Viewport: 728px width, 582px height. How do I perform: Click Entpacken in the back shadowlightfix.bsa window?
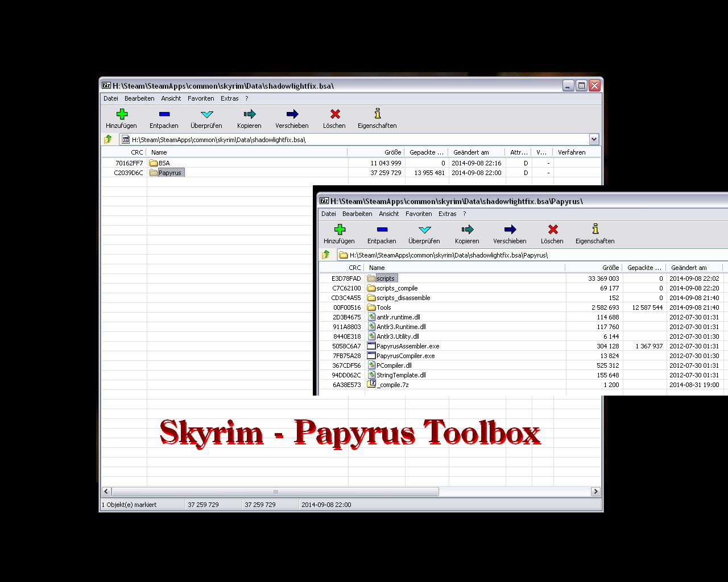(x=164, y=119)
